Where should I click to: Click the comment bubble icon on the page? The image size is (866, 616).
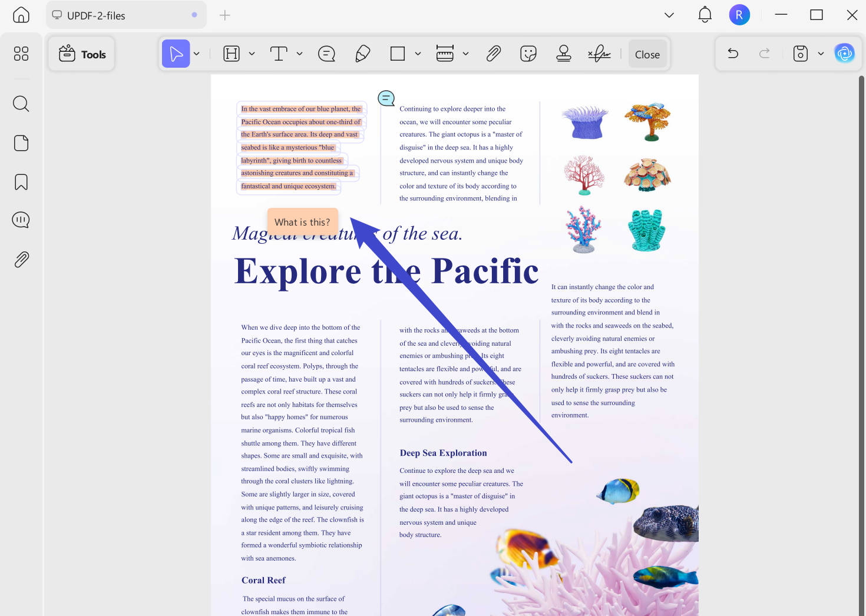click(x=386, y=98)
